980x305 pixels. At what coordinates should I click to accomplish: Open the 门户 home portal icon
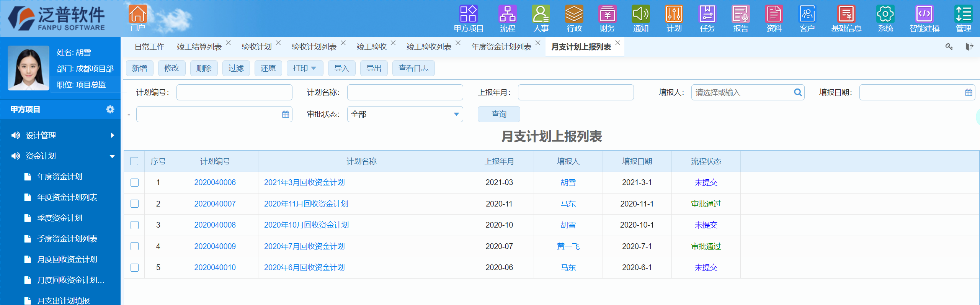[137, 15]
